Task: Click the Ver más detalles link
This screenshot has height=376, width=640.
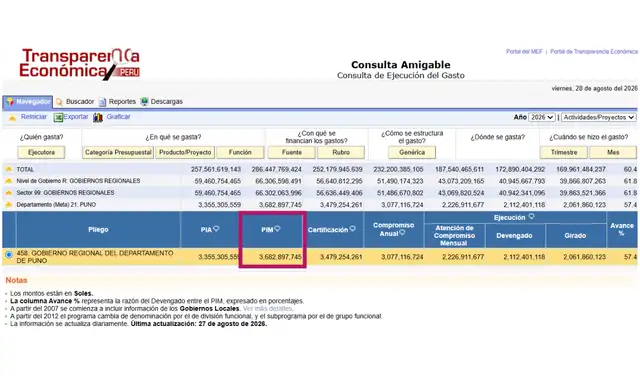Action: 267,309
